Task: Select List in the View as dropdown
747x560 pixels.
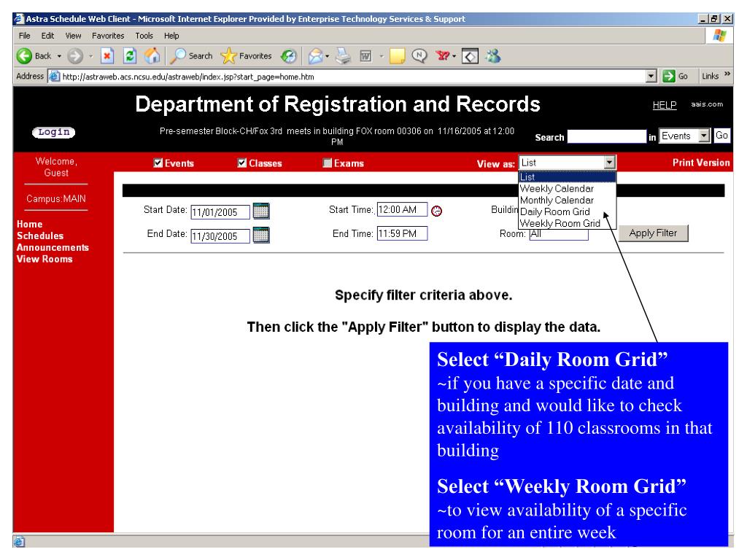Action: point(568,177)
